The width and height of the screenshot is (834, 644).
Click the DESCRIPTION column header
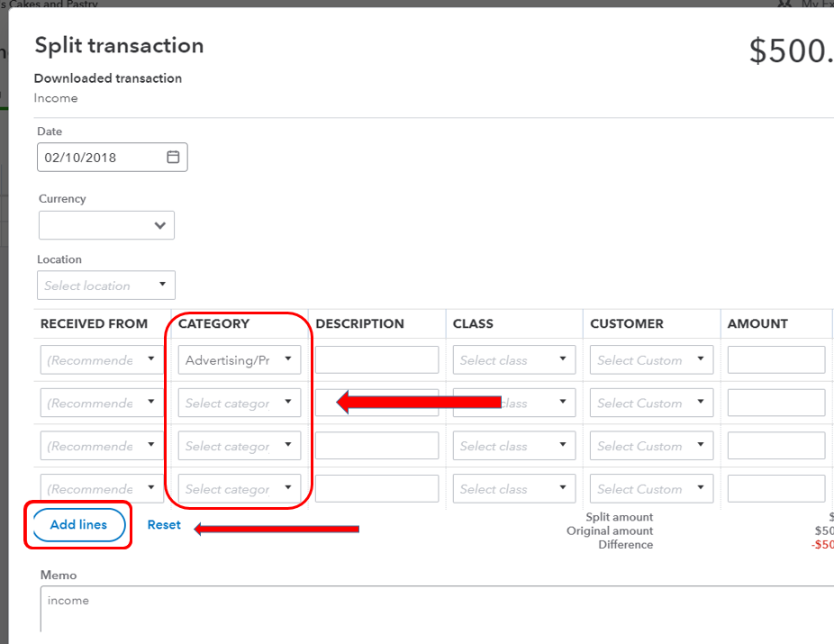(x=360, y=324)
